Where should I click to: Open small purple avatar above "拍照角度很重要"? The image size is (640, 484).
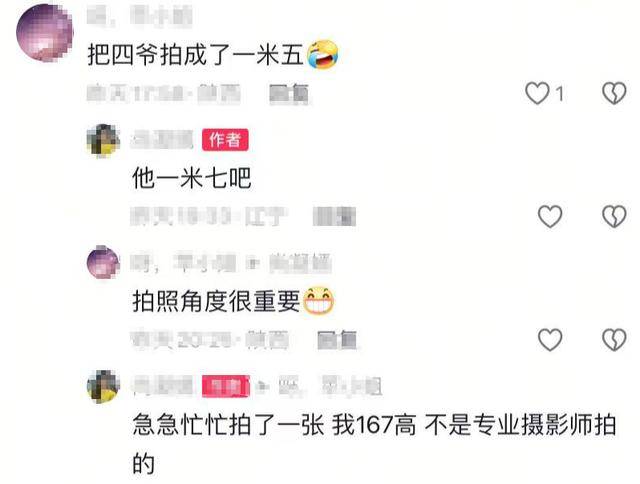(x=103, y=262)
